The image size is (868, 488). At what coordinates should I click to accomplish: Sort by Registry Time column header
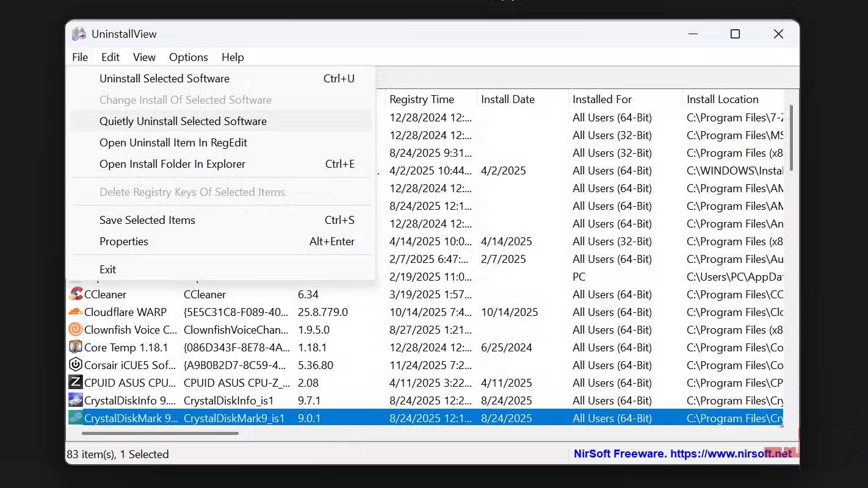[422, 99]
